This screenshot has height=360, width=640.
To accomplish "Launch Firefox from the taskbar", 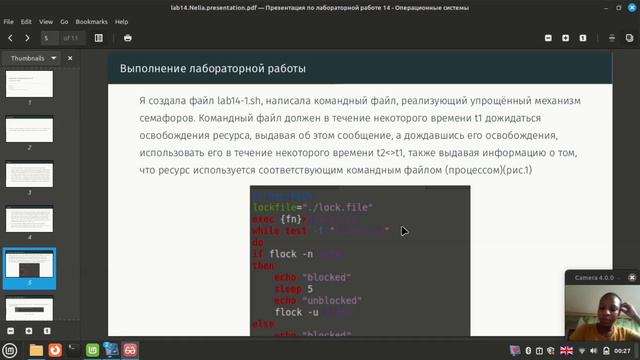I will point(55,350).
